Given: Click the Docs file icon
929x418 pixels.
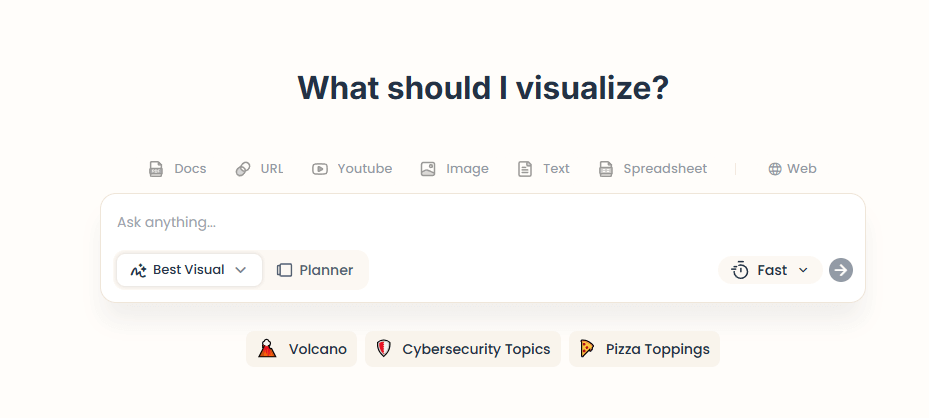Looking at the screenshot, I should (156, 169).
